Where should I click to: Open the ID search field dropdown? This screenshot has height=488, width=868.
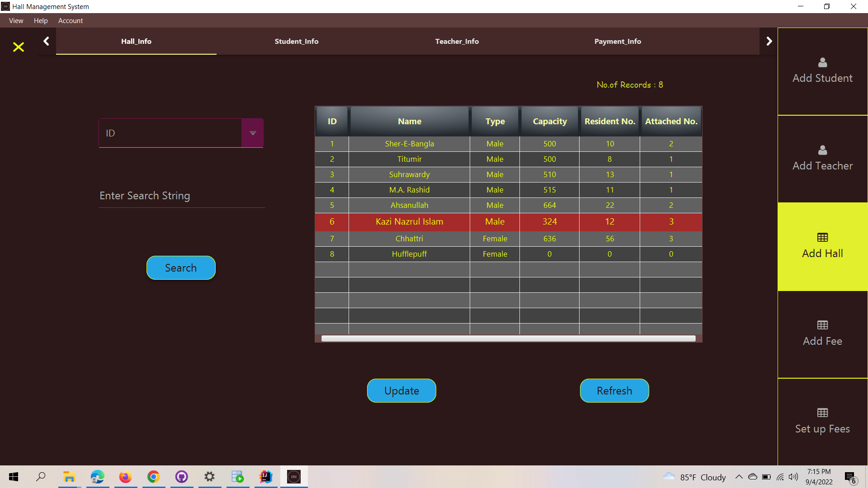252,132
